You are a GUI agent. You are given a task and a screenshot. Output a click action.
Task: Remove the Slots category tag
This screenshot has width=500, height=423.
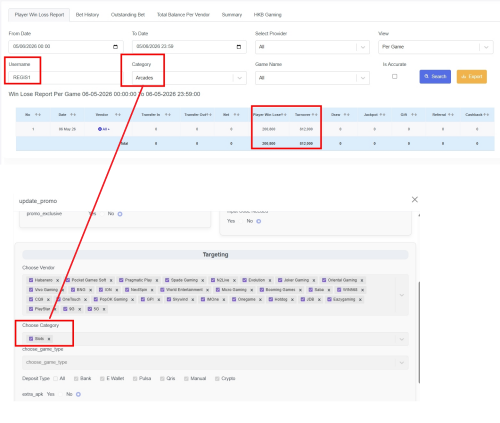click(49, 339)
